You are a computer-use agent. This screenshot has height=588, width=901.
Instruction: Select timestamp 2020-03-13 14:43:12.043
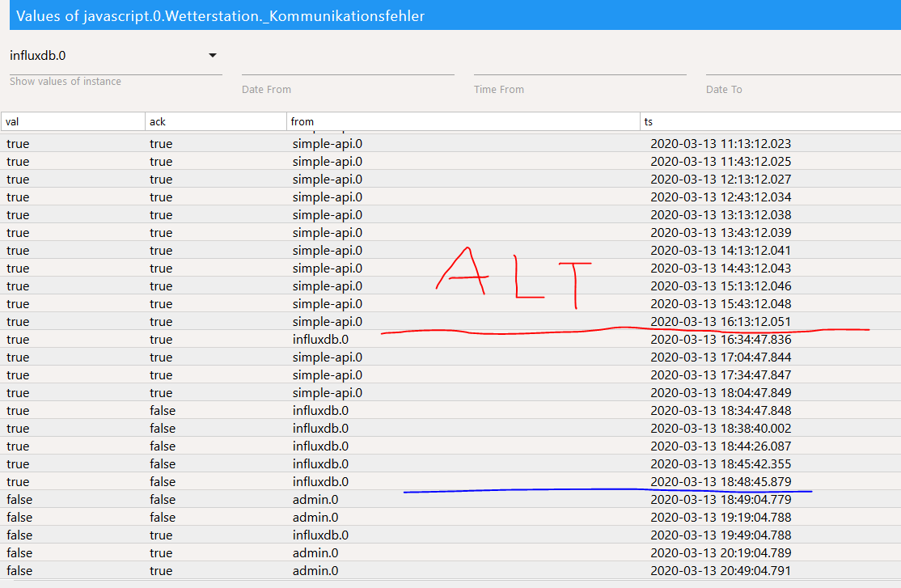(x=721, y=269)
